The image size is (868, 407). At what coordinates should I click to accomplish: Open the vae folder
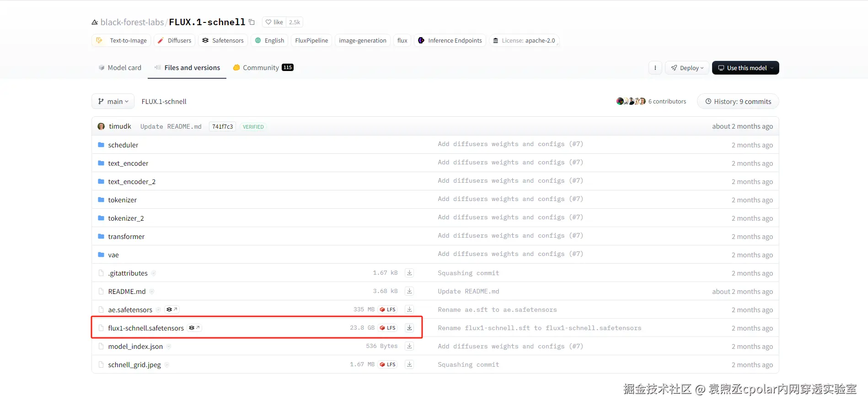pyautogui.click(x=113, y=255)
